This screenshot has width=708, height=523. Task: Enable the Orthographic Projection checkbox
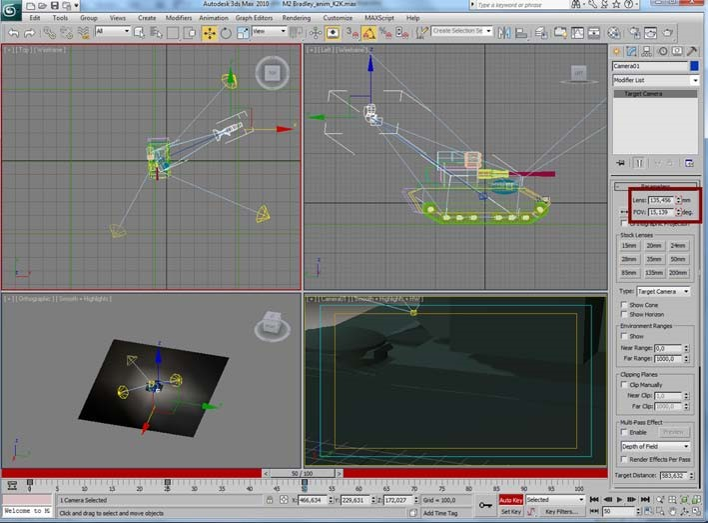[x=624, y=224]
